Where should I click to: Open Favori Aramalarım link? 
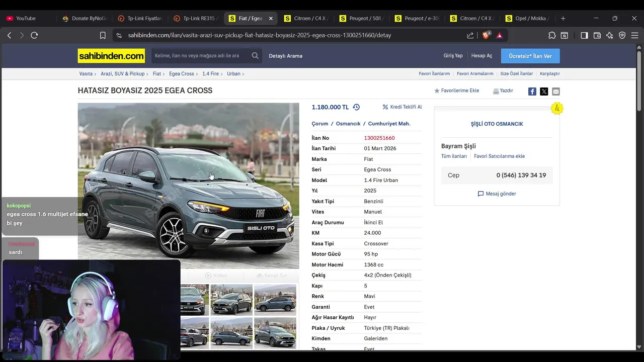pyautogui.click(x=475, y=73)
